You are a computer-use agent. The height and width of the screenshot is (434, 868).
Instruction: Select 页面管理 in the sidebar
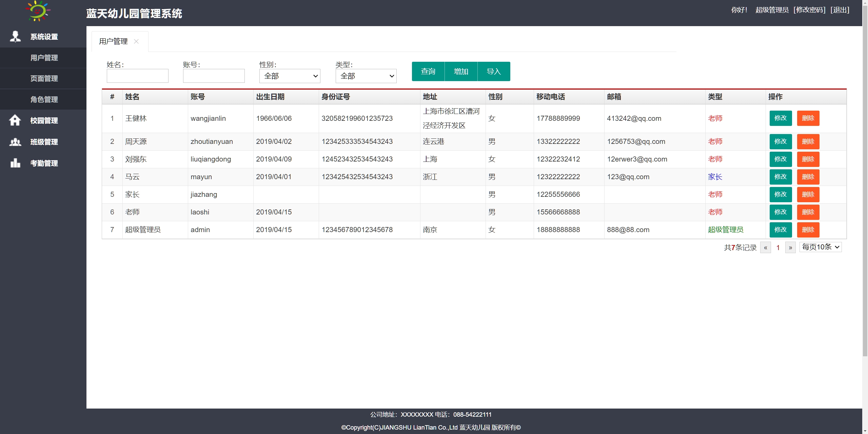pyautogui.click(x=44, y=79)
